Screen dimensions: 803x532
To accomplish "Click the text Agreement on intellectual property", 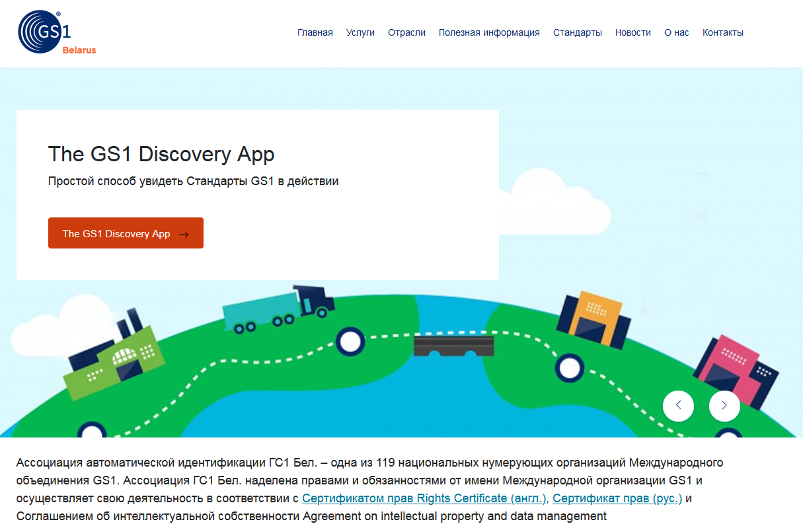I will pyautogui.click(x=383, y=516).
